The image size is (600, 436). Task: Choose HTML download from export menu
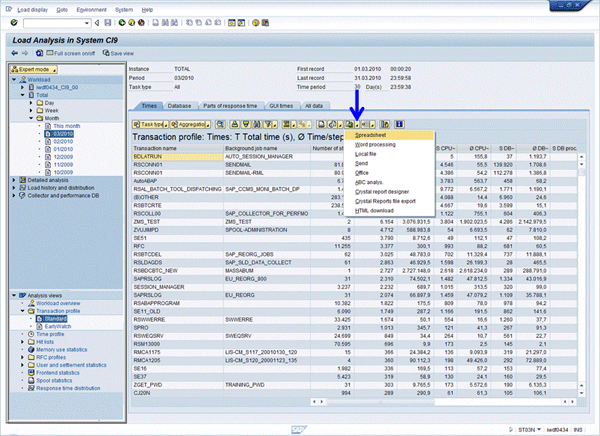click(x=389, y=211)
